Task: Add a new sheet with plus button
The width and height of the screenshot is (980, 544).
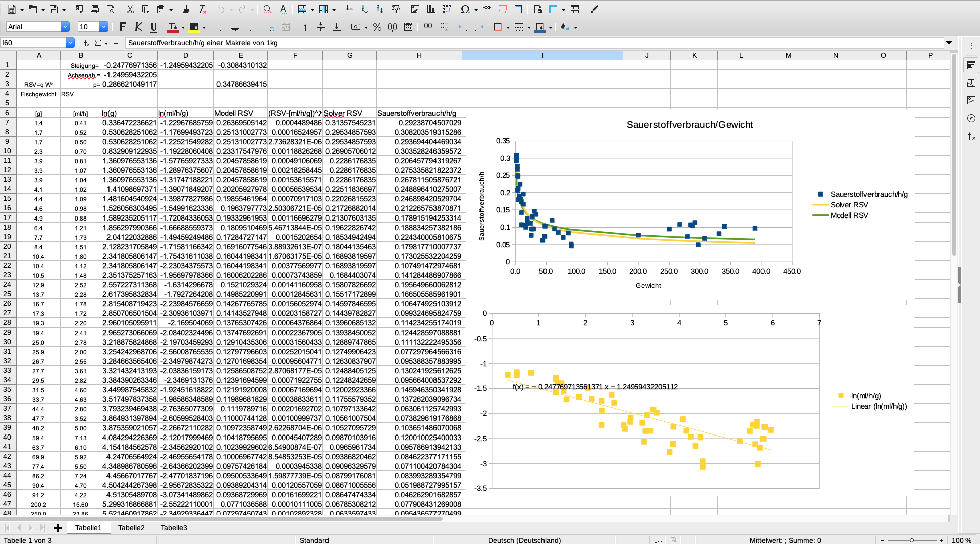Action: click(x=58, y=528)
